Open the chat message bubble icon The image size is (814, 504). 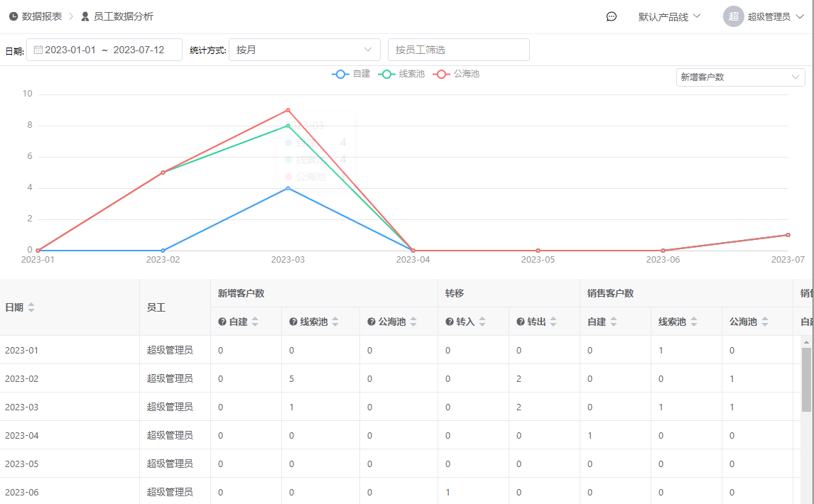[x=612, y=16]
